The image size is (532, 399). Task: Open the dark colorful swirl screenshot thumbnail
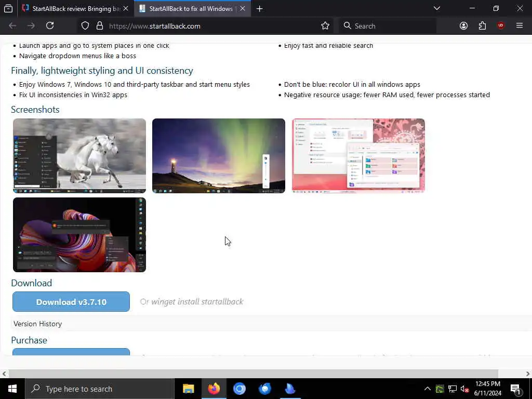point(79,235)
